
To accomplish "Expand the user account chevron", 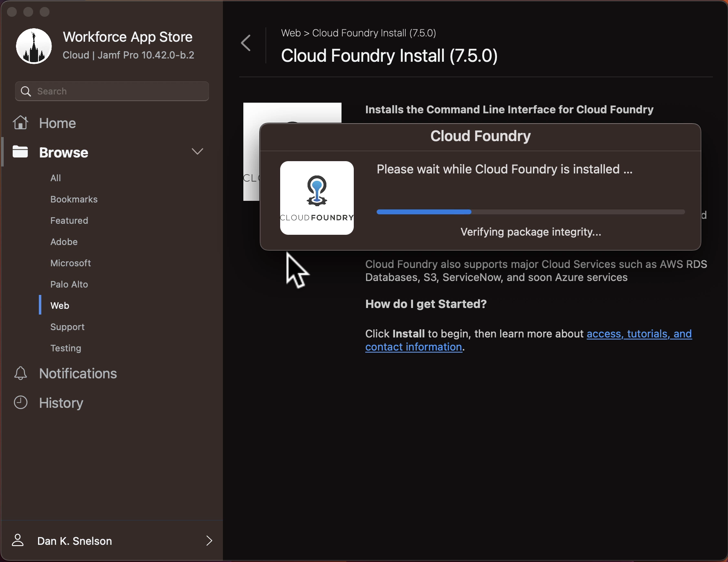I will click(x=209, y=541).
